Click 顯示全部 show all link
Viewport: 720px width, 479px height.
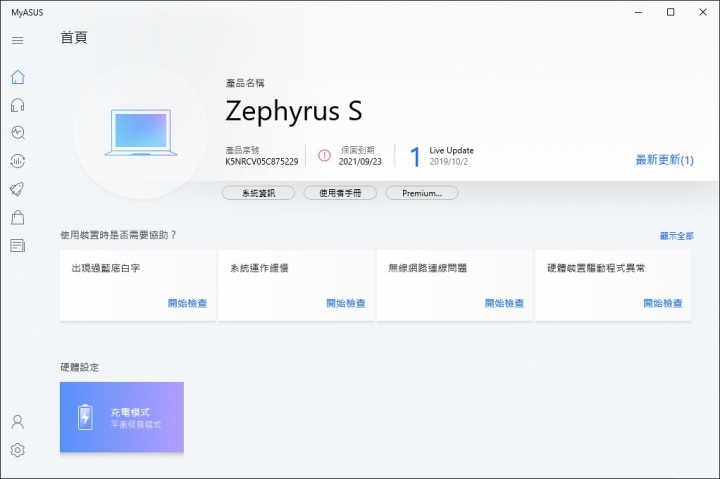(677, 236)
